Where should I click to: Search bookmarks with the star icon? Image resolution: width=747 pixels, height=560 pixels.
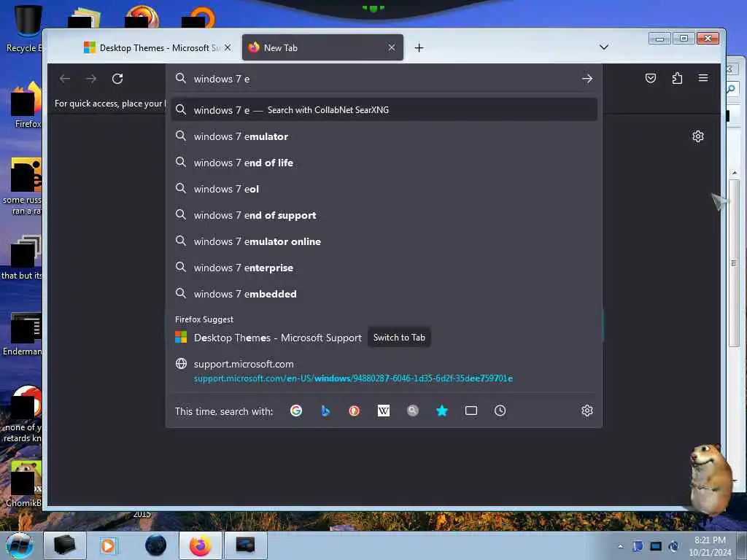pyautogui.click(x=442, y=411)
